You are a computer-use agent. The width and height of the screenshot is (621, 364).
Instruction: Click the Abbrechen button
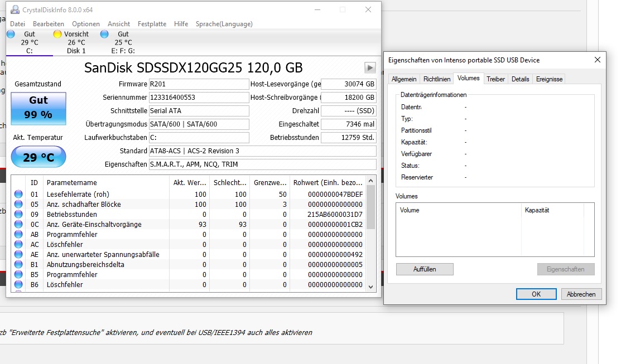(581, 294)
